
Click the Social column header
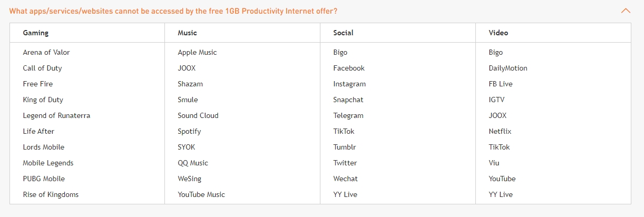[343, 33]
